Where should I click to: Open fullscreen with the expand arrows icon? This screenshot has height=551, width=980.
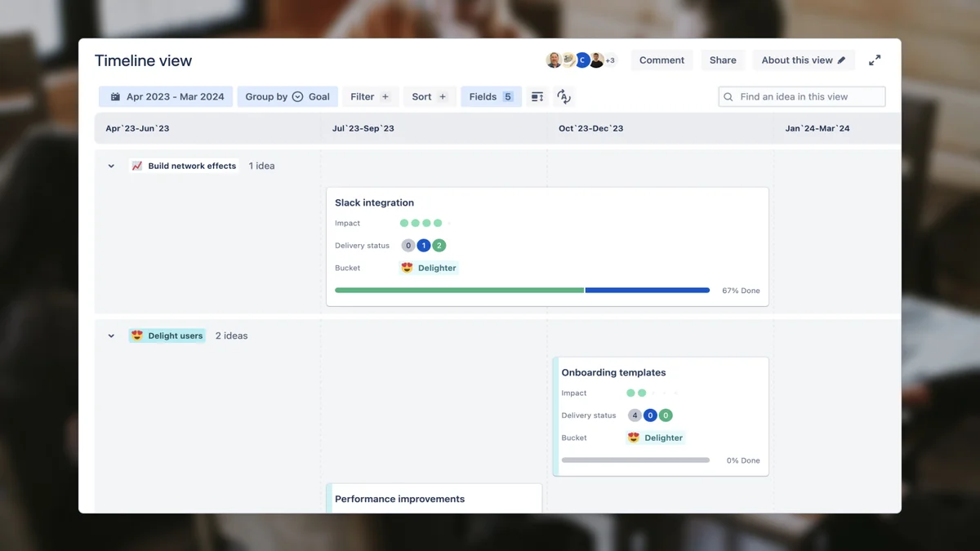pyautogui.click(x=875, y=60)
